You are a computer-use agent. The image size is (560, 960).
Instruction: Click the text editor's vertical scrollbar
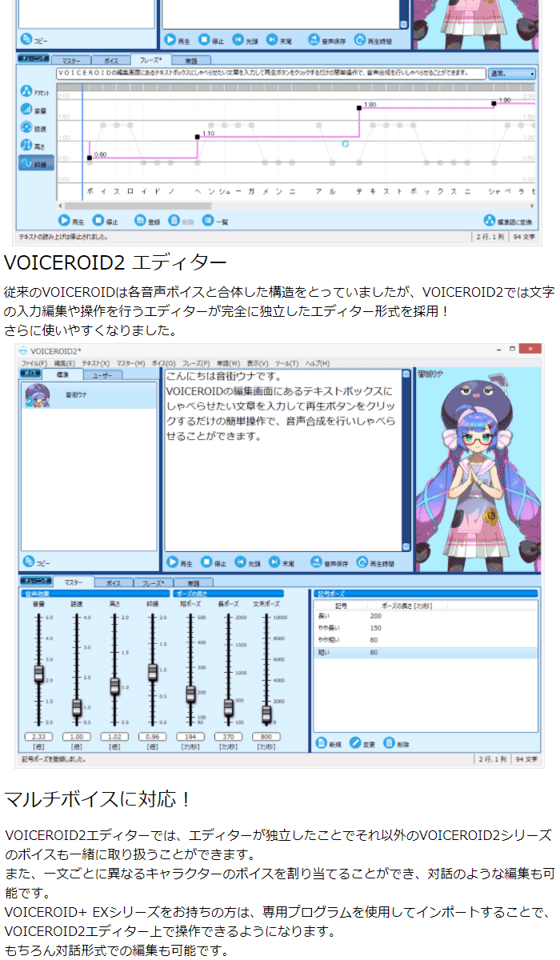406,461
